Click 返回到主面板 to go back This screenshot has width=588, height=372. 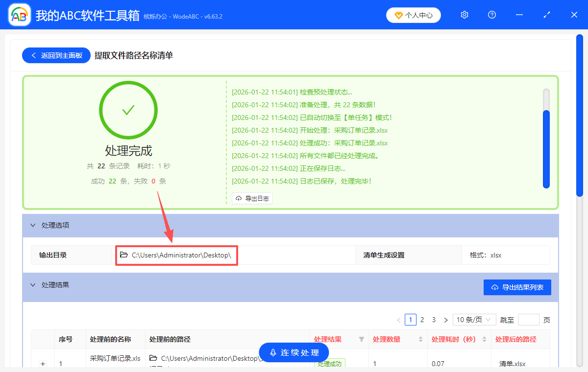(x=56, y=55)
